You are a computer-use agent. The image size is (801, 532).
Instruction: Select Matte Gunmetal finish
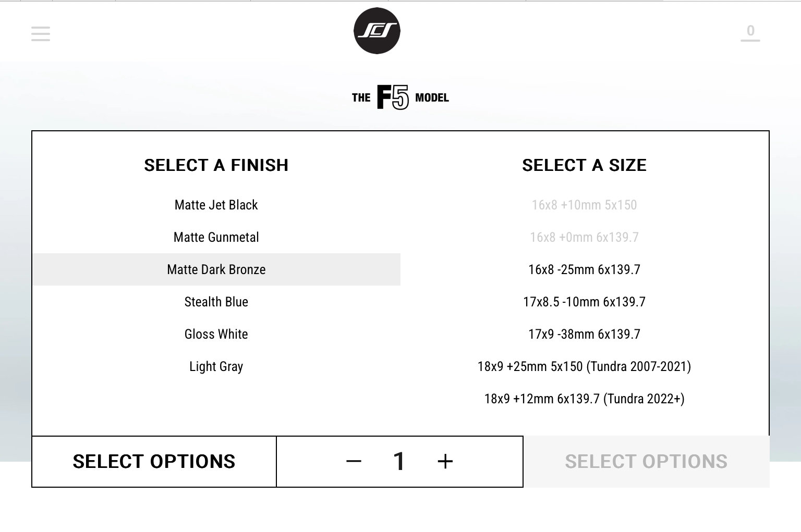pyautogui.click(x=216, y=237)
